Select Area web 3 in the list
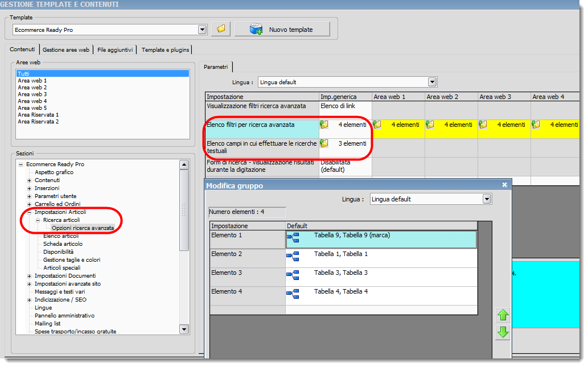 click(x=32, y=94)
